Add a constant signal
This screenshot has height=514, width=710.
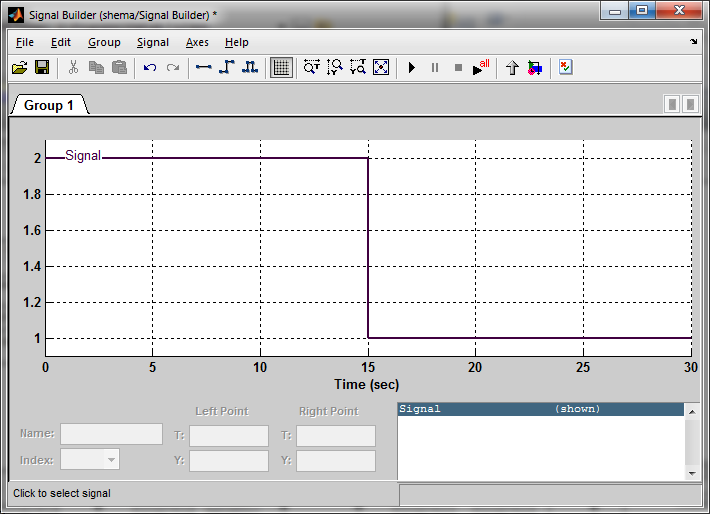(x=203, y=67)
